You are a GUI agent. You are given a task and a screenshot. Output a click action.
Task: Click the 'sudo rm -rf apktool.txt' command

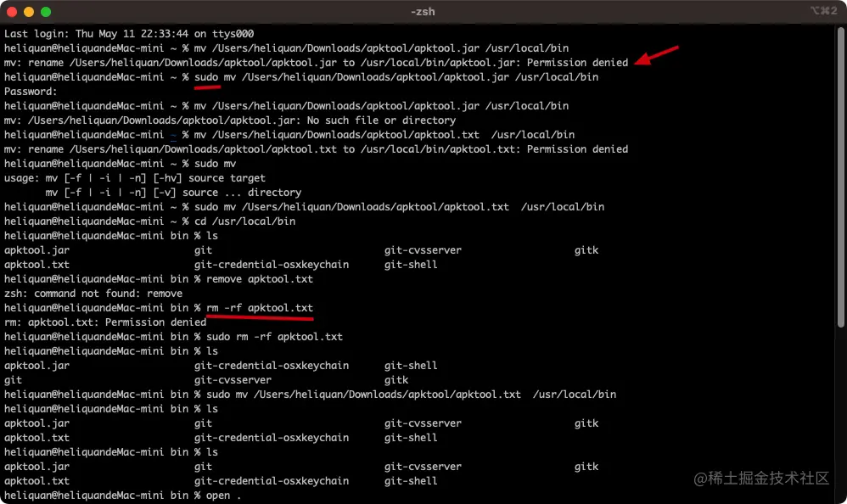coord(274,337)
